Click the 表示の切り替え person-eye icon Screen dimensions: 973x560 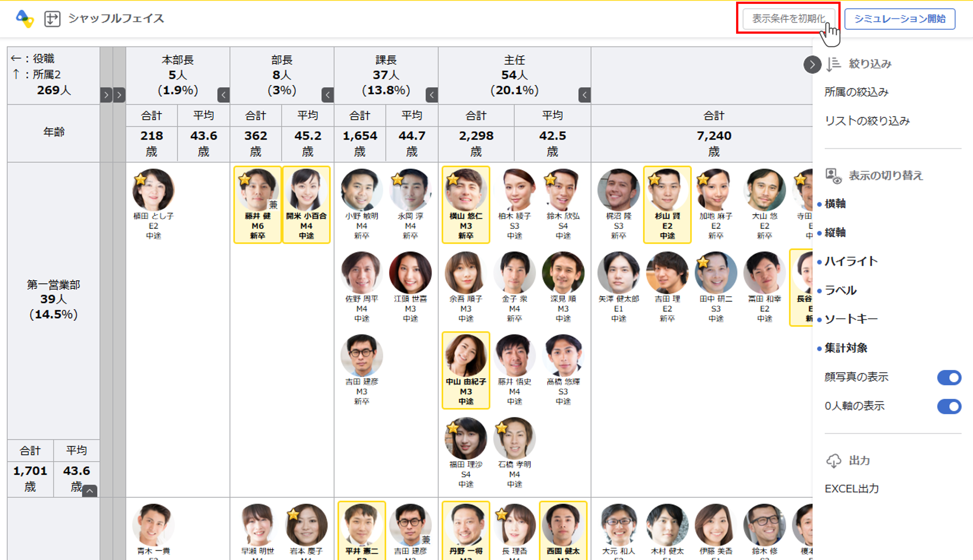pos(833,176)
